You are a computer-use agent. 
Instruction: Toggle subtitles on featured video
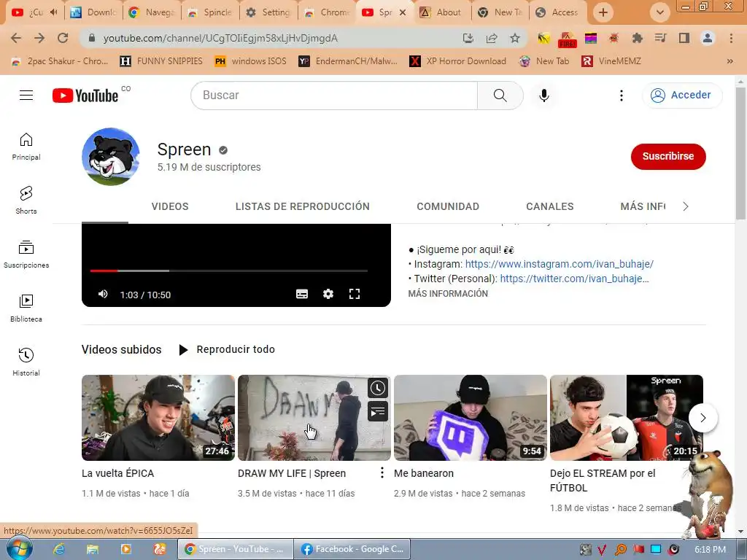pos(302,295)
